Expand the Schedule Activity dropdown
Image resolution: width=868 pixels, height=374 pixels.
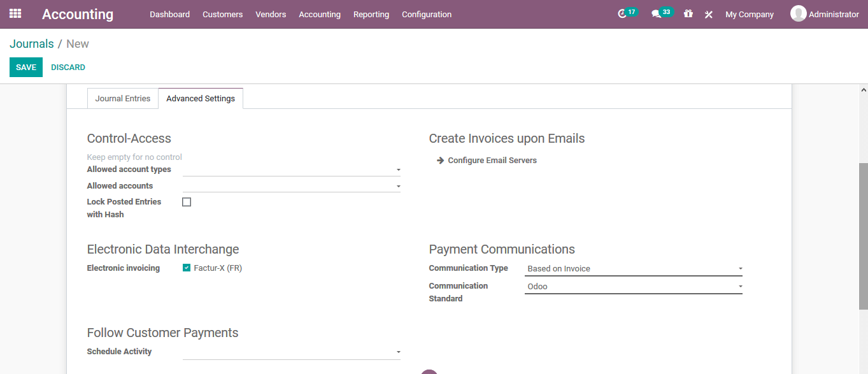[x=397, y=351]
